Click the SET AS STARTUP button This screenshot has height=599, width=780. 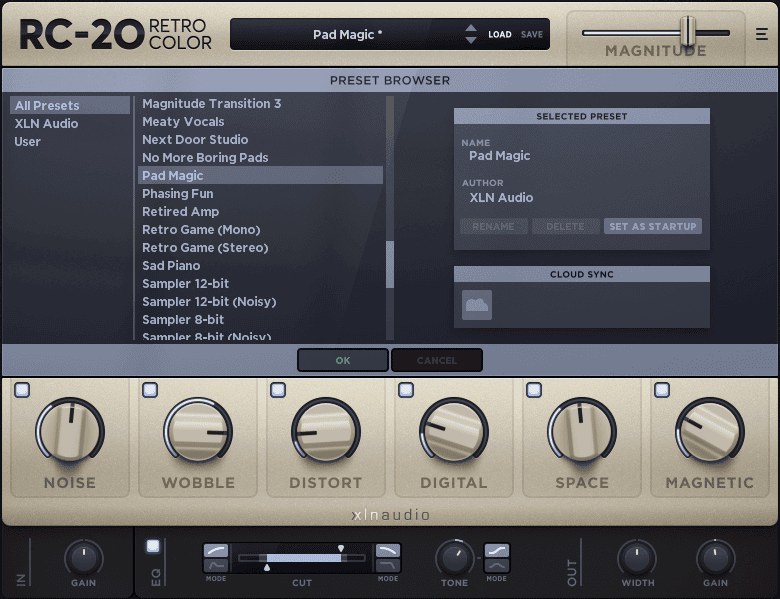pos(653,226)
